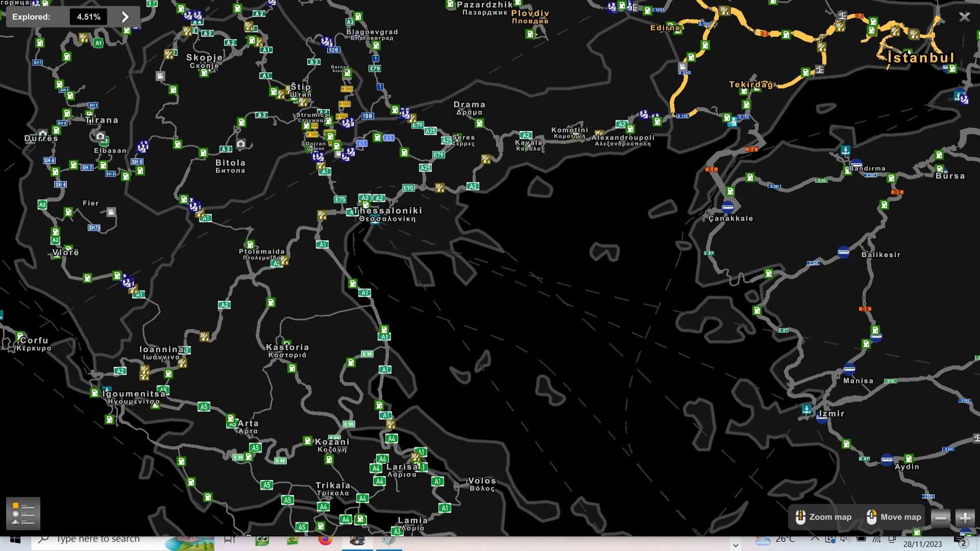Close the world map with the X
980x551 pixels.
tap(964, 17)
